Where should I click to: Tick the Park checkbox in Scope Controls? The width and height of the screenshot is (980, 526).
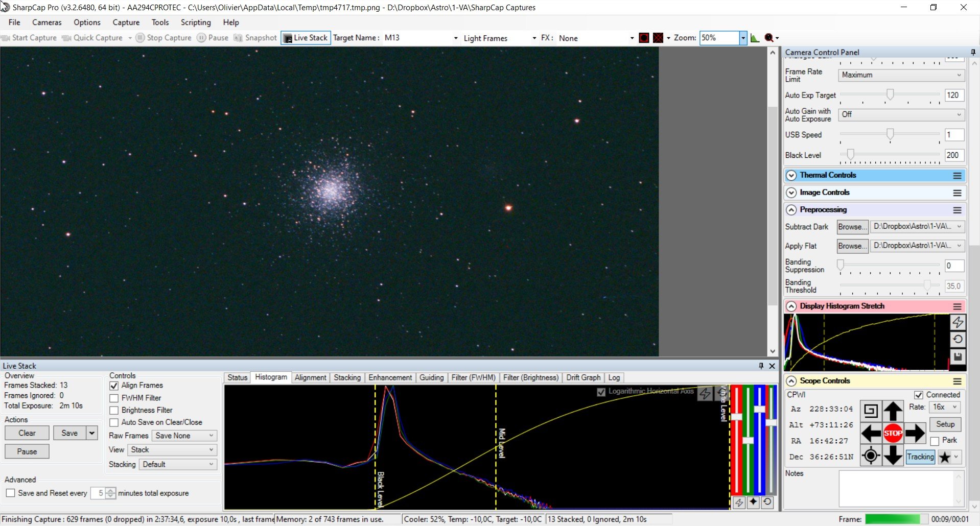click(x=935, y=441)
